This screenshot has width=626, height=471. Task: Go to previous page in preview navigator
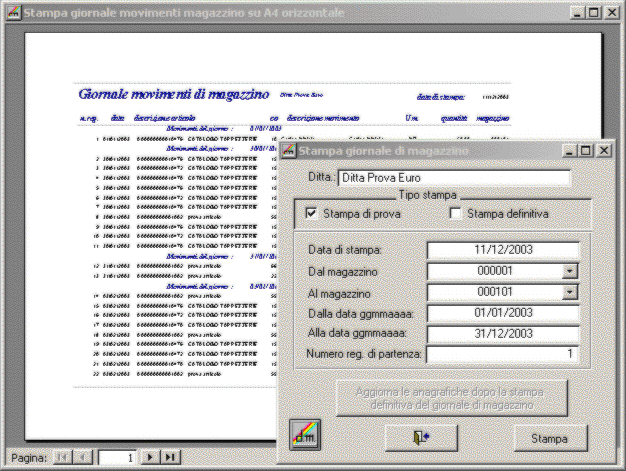coord(83,457)
